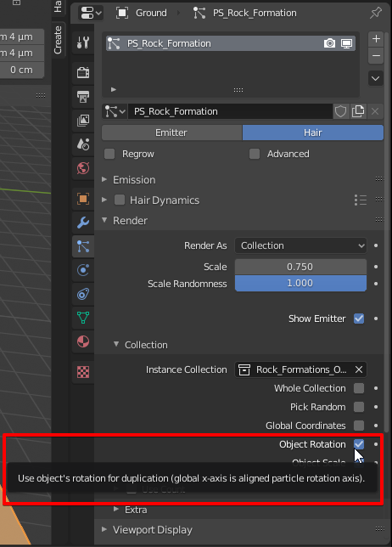Screen dimensions: 392x547
Task: Add particle system slot with plus
Action: point(376,38)
